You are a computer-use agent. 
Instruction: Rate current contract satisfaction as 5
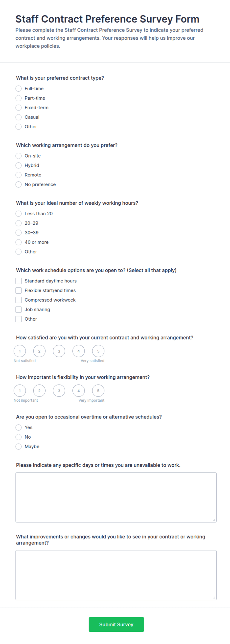pos(98,351)
